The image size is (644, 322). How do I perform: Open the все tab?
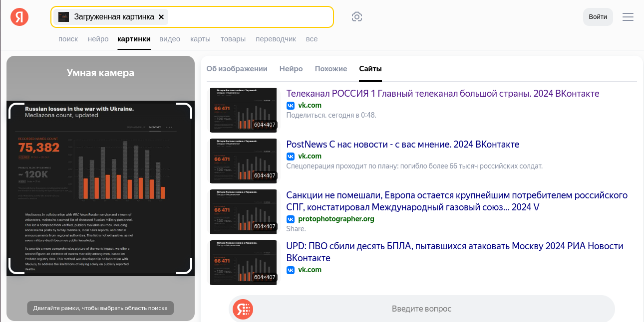(312, 39)
